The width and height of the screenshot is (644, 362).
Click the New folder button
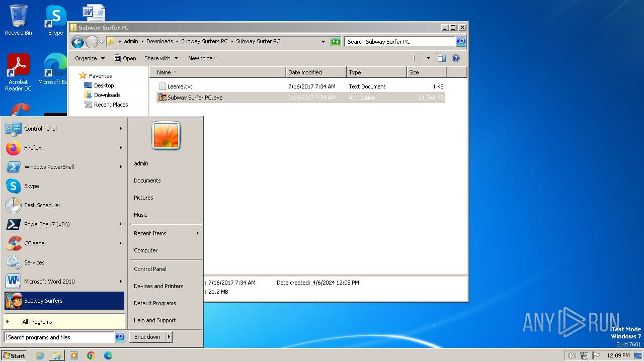[x=201, y=58]
